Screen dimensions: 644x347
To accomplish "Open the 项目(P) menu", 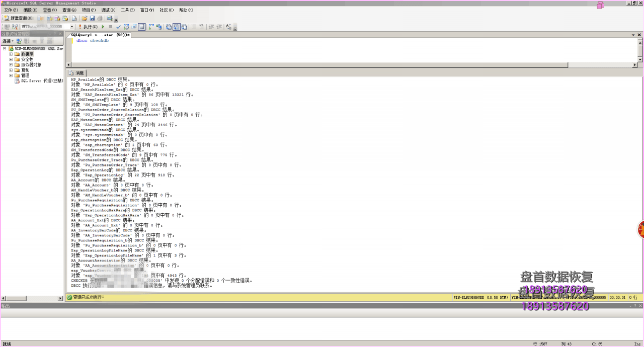I will click(89, 10).
